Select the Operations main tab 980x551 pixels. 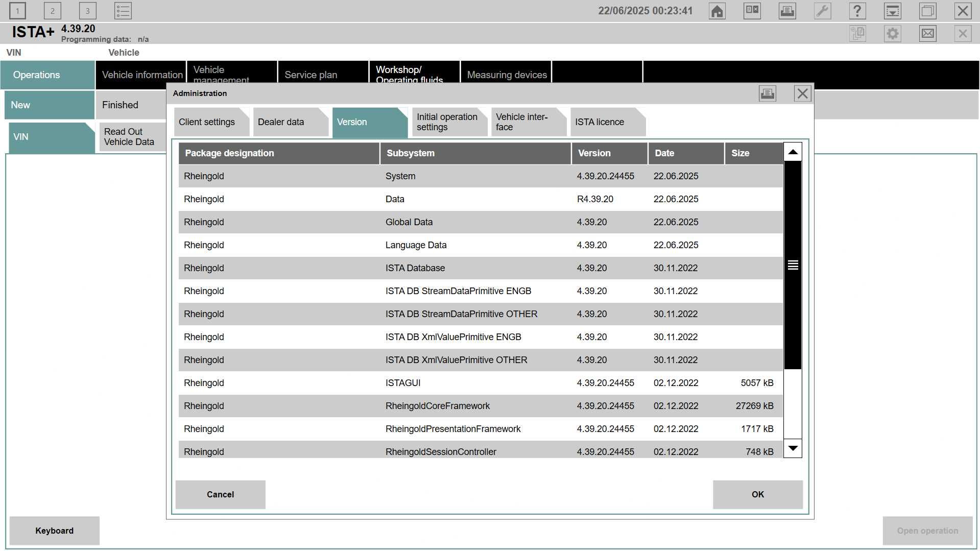pyautogui.click(x=47, y=75)
